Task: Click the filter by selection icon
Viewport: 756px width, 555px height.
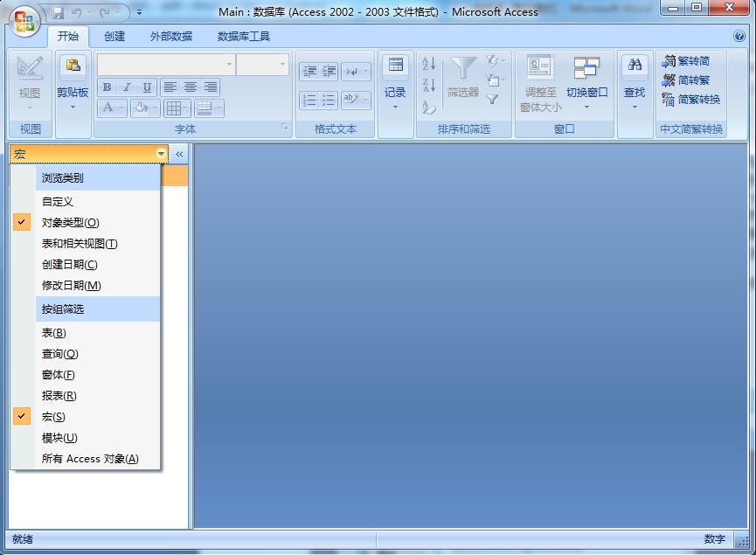Action: [x=496, y=60]
